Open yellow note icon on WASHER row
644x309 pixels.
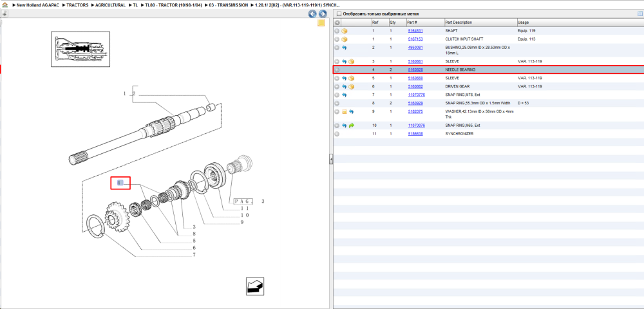pos(345,111)
